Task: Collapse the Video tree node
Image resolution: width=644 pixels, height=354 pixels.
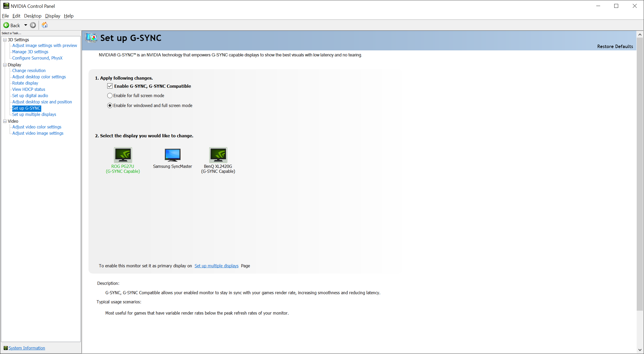Action: 5,121
